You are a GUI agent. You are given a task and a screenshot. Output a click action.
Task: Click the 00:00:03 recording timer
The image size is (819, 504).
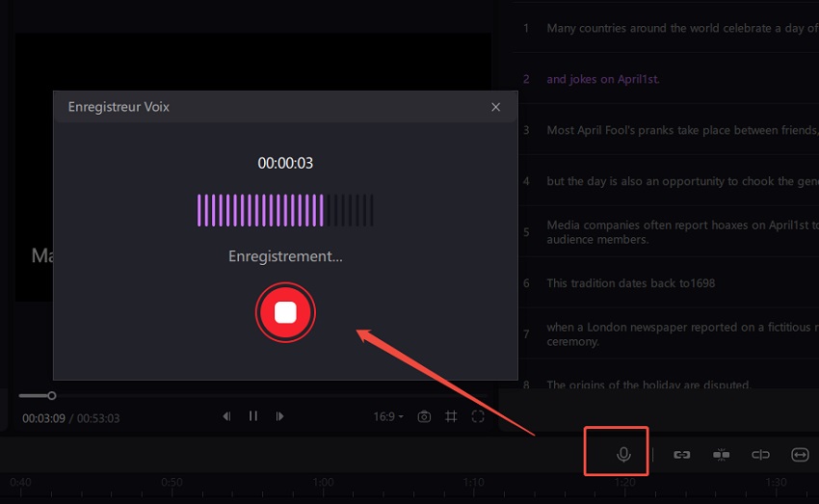click(285, 163)
